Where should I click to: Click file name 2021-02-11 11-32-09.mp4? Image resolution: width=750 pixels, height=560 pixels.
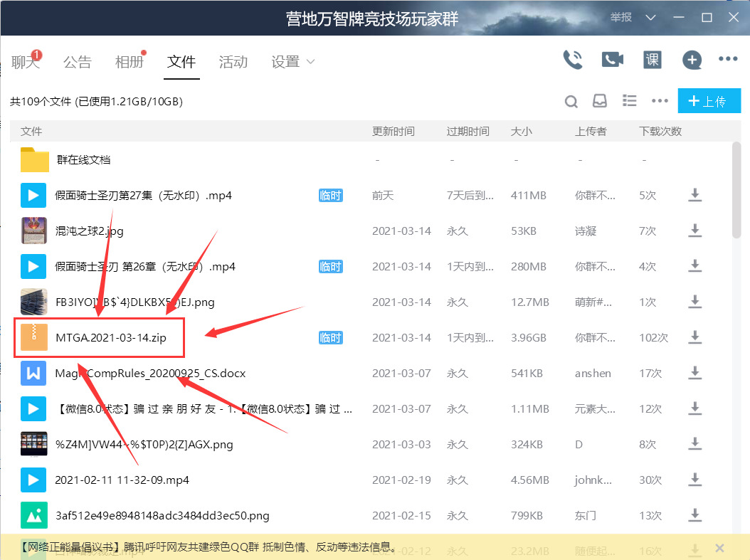point(122,480)
